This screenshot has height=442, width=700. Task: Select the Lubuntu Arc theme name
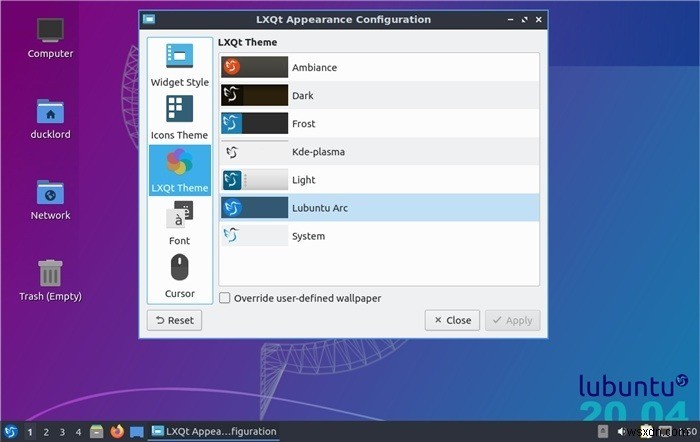(320, 208)
